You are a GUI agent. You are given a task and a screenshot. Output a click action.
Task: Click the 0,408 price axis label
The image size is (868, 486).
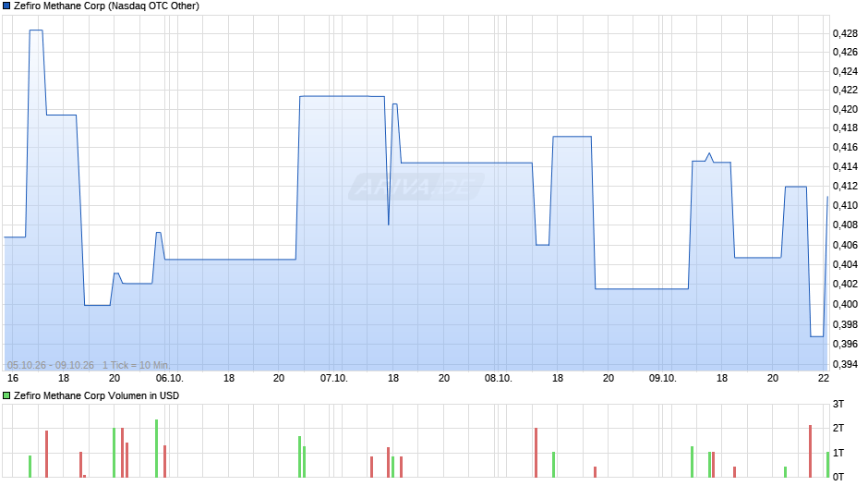click(845, 225)
